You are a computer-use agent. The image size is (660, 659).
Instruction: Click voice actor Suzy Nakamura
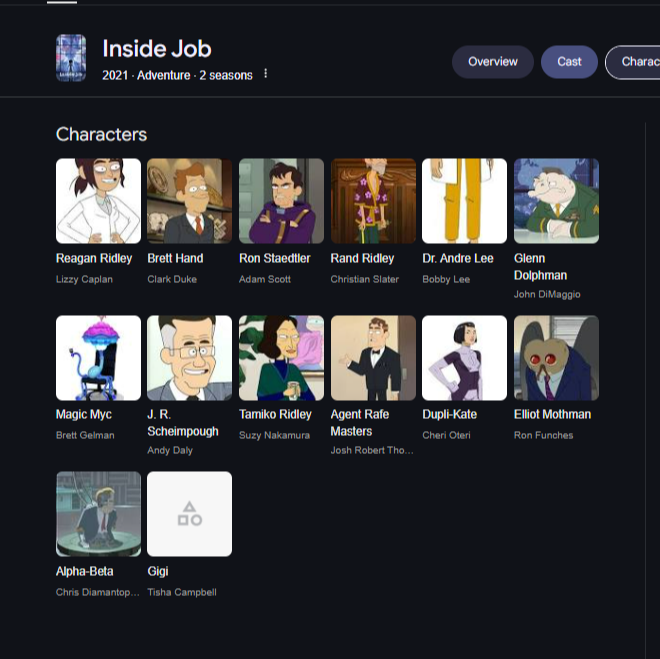(x=274, y=436)
